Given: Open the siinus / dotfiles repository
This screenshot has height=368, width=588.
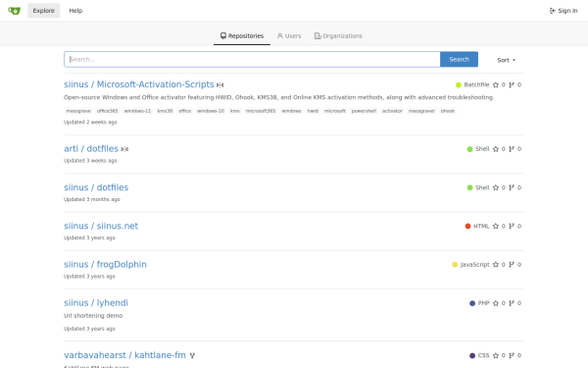Looking at the screenshot, I should 96,187.
